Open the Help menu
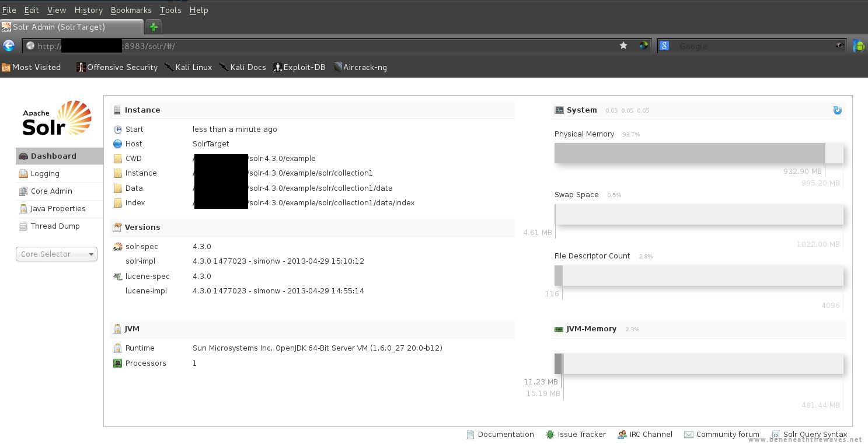Image resolution: width=868 pixels, height=448 pixels. pyautogui.click(x=199, y=10)
